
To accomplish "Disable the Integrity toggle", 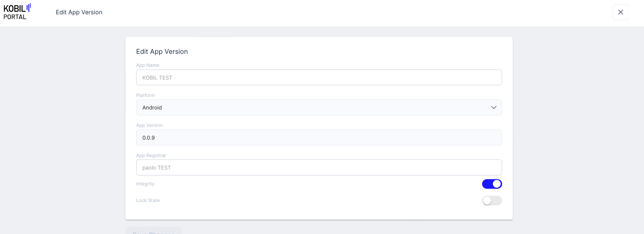I will click(x=492, y=184).
